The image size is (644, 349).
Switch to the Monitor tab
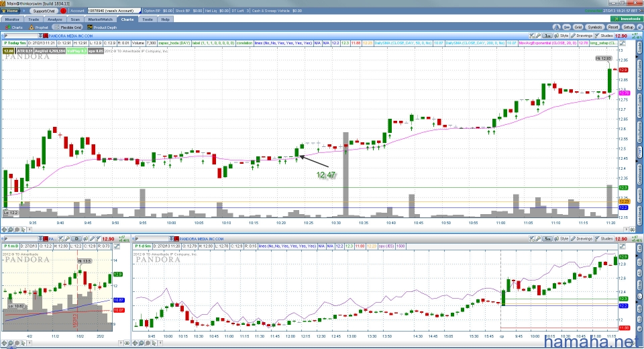[12, 19]
